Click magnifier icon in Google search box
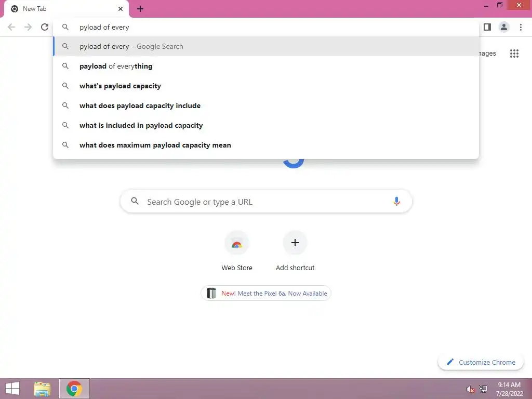This screenshot has height=399, width=532. pyautogui.click(x=135, y=201)
